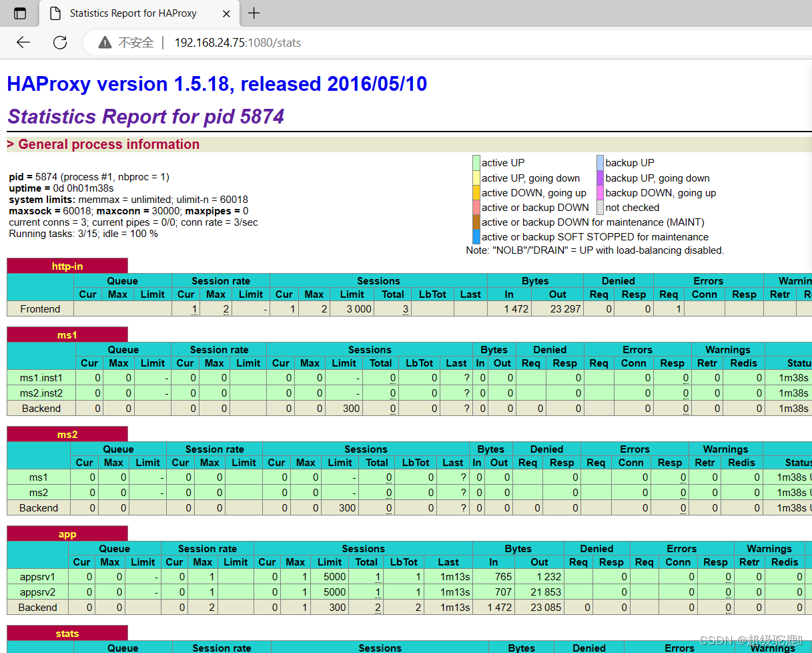Click the active or backup DOWN red swatch
The image size is (812, 653).
click(x=476, y=207)
